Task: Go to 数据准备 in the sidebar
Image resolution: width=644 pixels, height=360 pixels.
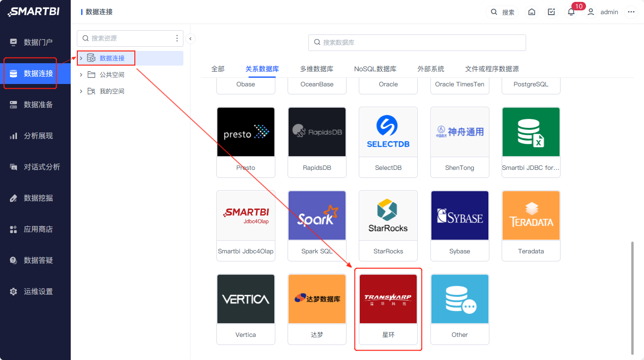Action: 35,105
